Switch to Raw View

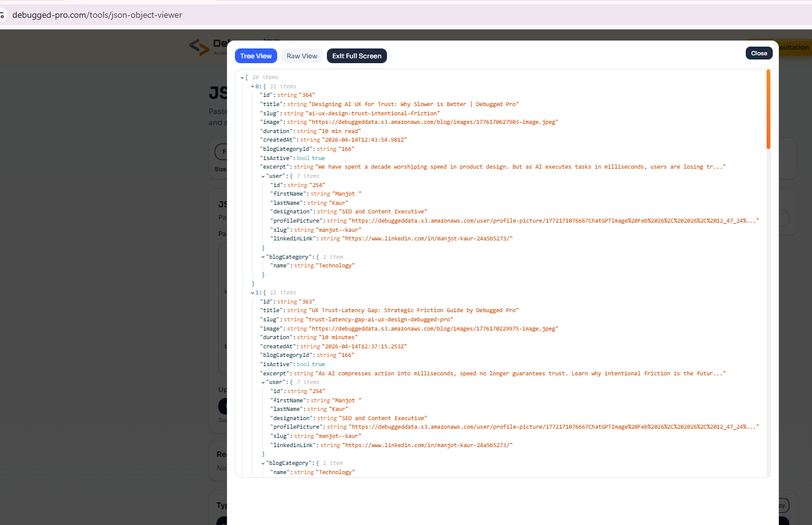pyautogui.click(x=301, y=55)
